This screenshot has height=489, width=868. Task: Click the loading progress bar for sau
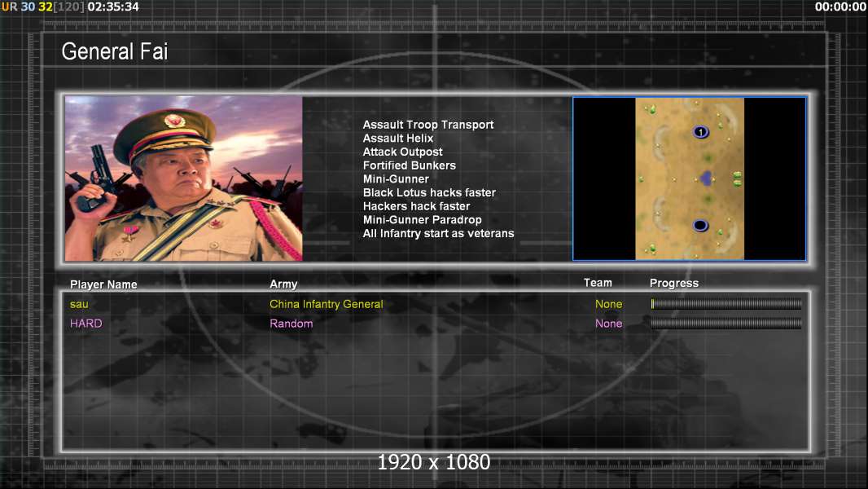pyautogui.click(x=726, y=303)
